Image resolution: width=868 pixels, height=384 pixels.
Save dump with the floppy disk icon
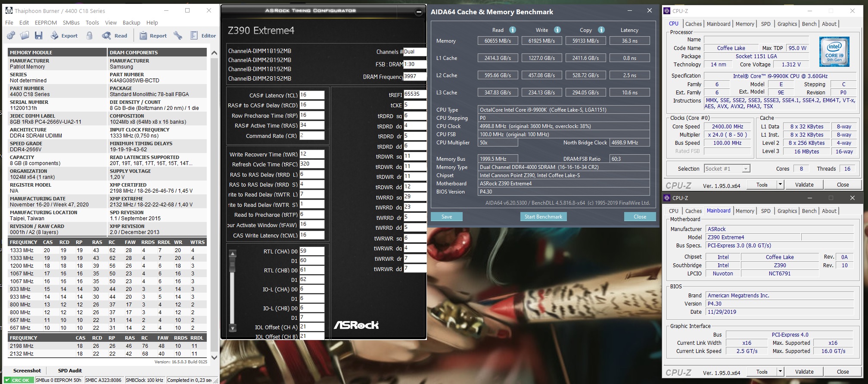tap(39, 36)
